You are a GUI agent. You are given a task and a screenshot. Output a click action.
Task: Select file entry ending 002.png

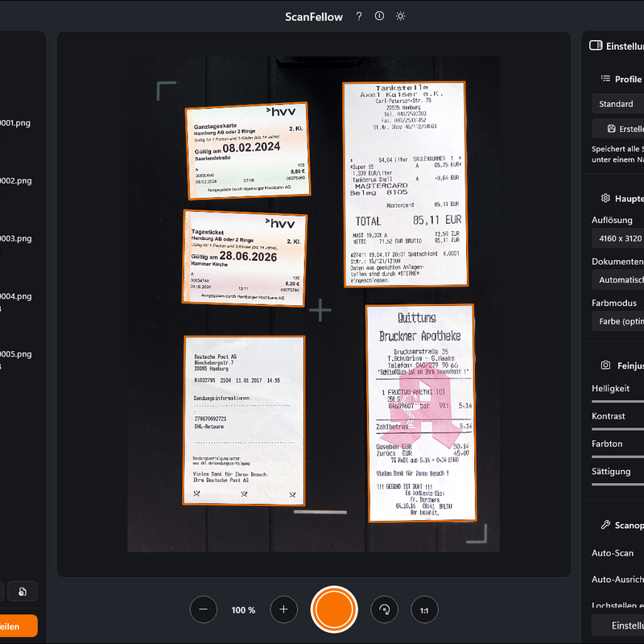[x=15, y=180]
